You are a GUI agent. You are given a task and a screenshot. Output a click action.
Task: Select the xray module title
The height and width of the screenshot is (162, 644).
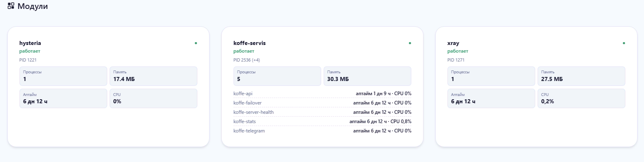click(453, 43)
